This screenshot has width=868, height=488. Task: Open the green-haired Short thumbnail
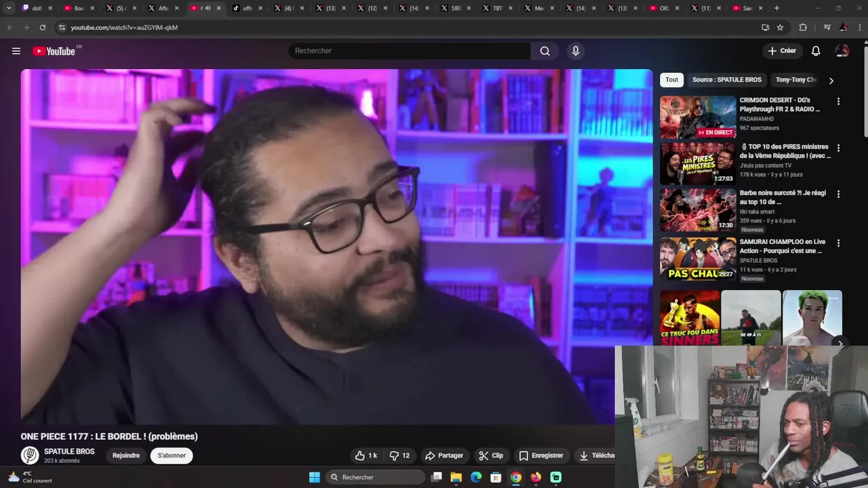click(812, 318)
